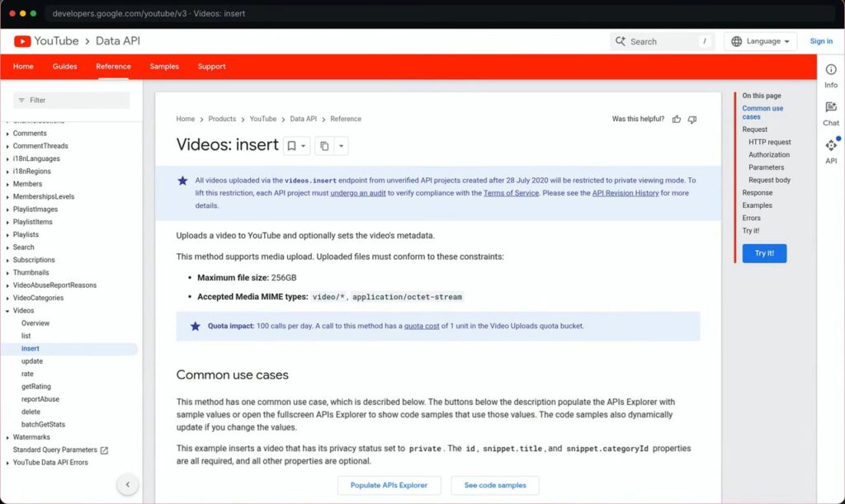Click Data API in breadcrumb
The image size is (845, 504).
304,119
